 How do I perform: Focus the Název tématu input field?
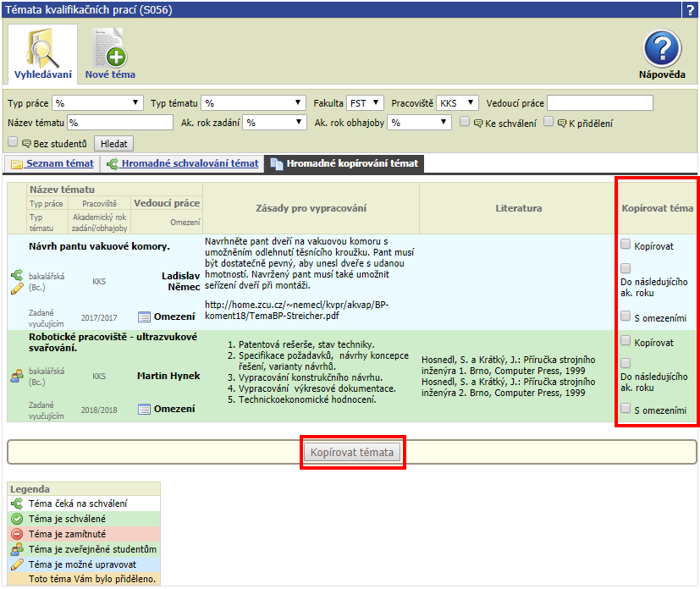[120, 123]
